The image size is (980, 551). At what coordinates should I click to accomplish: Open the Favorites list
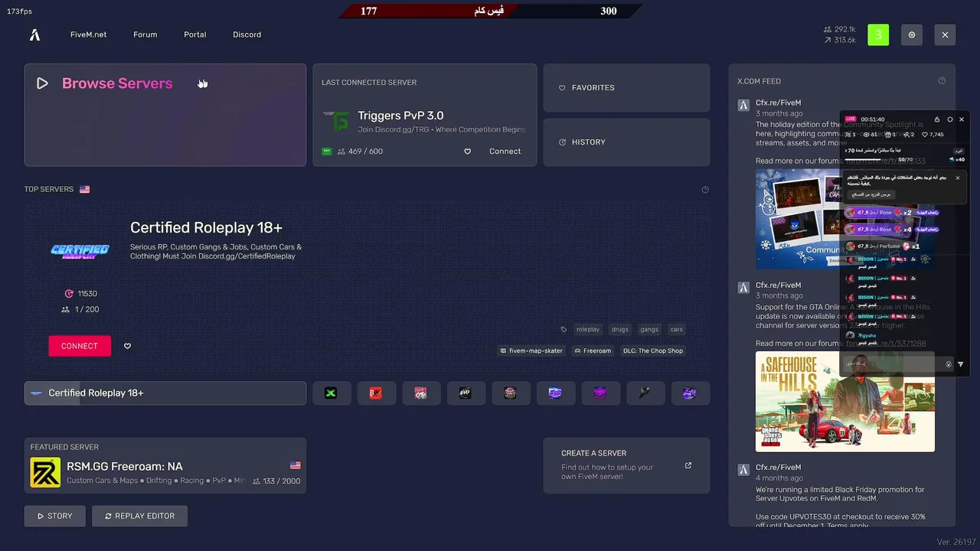[x=626, y=88]
